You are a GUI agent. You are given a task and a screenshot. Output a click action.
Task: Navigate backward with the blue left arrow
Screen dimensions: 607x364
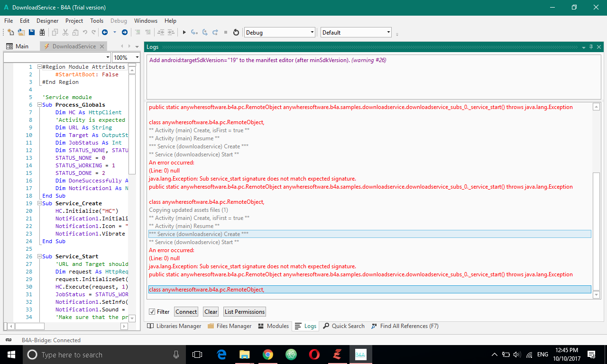[x=105, y=32]
